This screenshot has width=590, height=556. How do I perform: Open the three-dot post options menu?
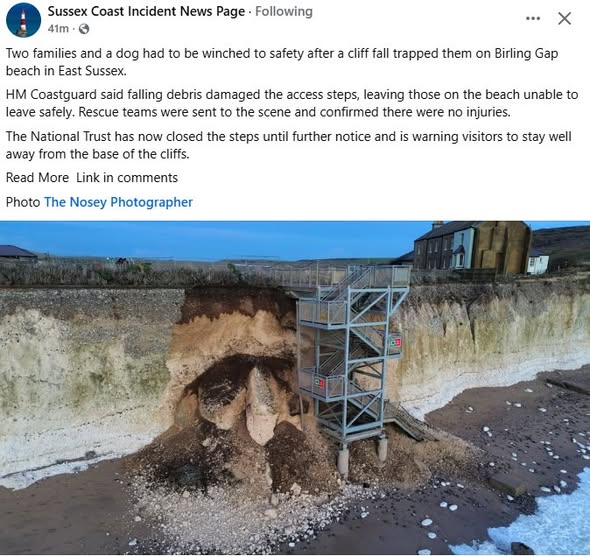click(x=533, y=18)
